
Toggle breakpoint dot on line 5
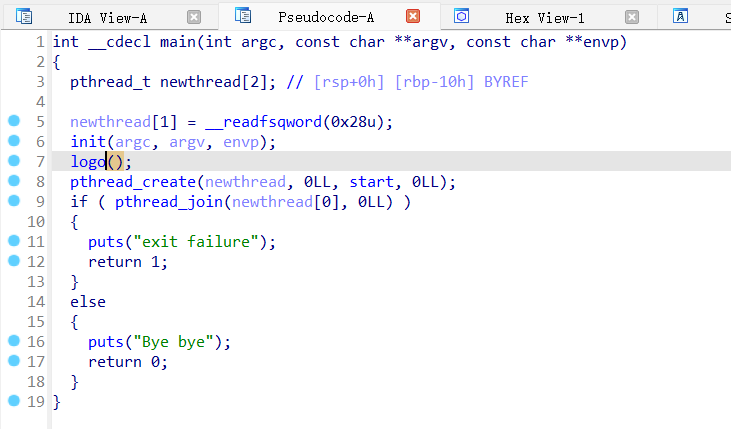[x=14, y=121]
